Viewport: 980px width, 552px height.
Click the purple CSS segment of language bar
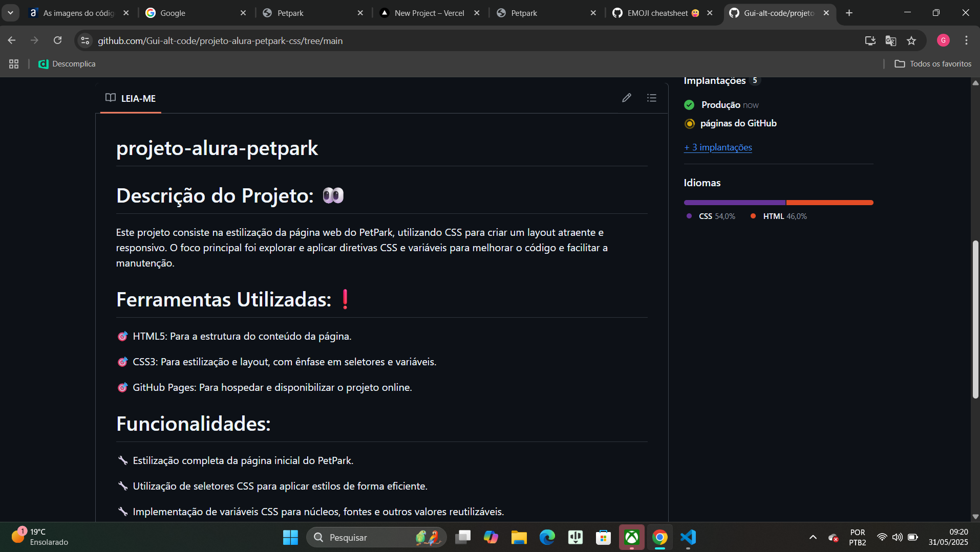735,203
